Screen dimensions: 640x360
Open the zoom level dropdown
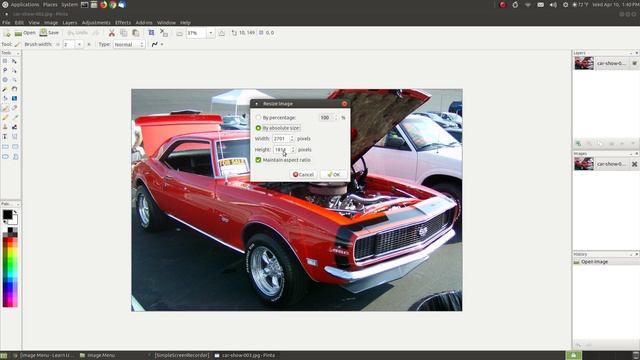click(x=211, y=33)
